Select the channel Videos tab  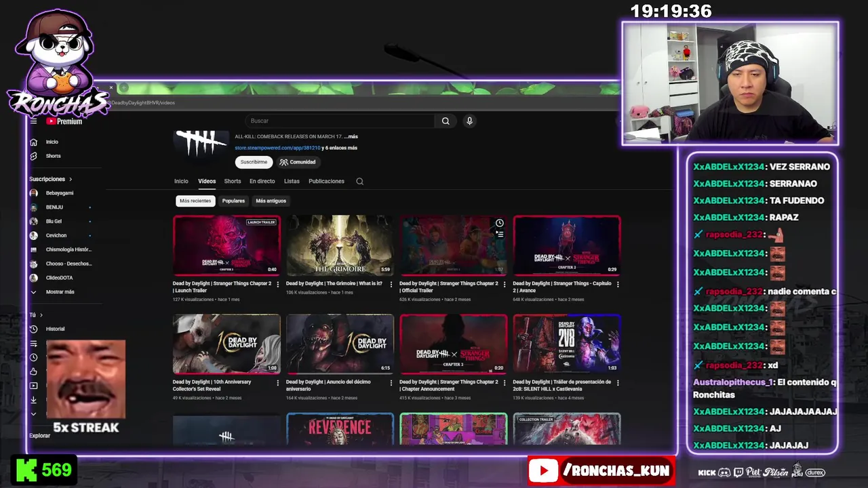coord(207,181)
